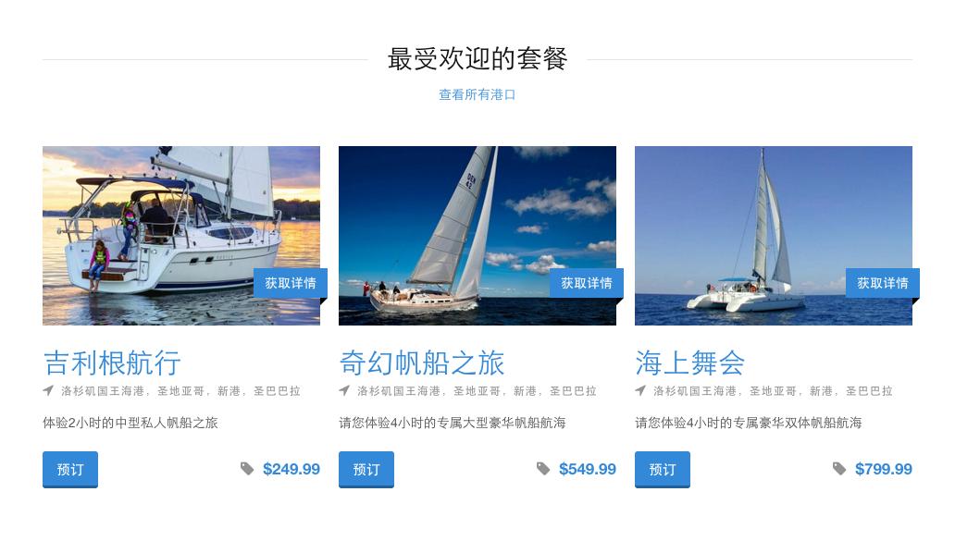Viewport: 980px width, 541px height.
Task: Click the white catamaran thumbnail image
Action: click(x=774, y=236)
